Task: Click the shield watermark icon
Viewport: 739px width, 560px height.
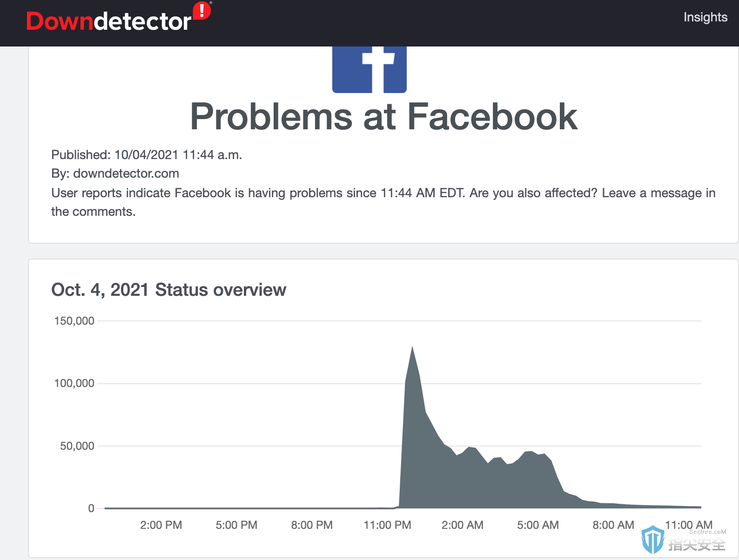Action: click(652, 540)
